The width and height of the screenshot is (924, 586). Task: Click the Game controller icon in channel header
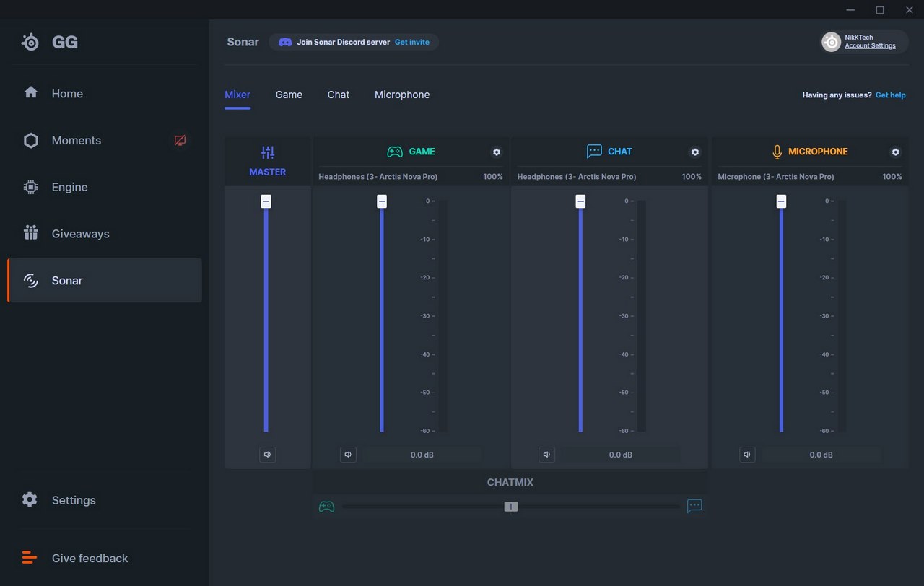point(395,152)
